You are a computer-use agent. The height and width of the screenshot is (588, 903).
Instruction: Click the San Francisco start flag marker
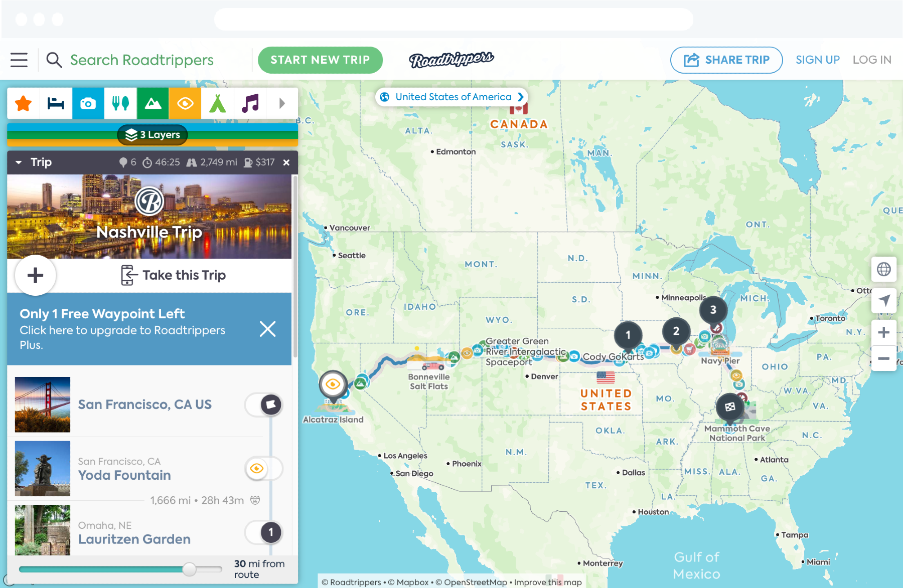pos(271,405)
